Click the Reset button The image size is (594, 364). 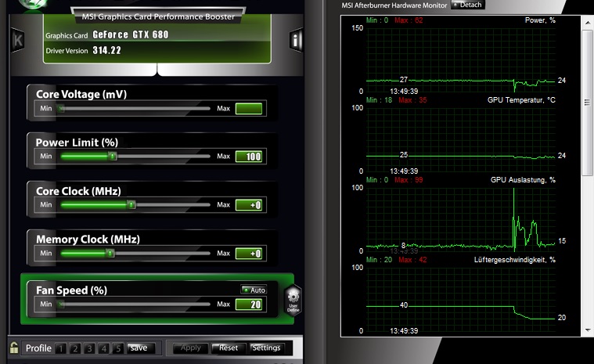[x=228, y=348]
